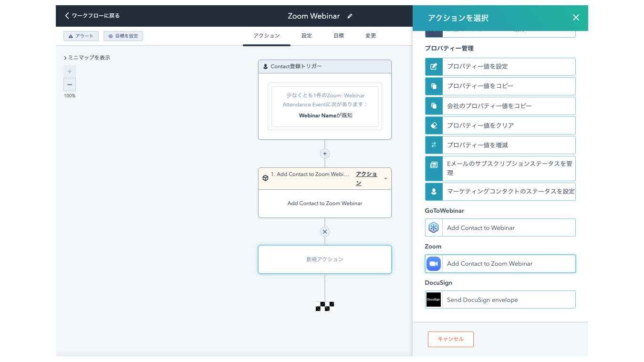Viewport: 644px width, 362px height.
Task: Open the アクション dropdown on step 1
Action: (385, 179)
